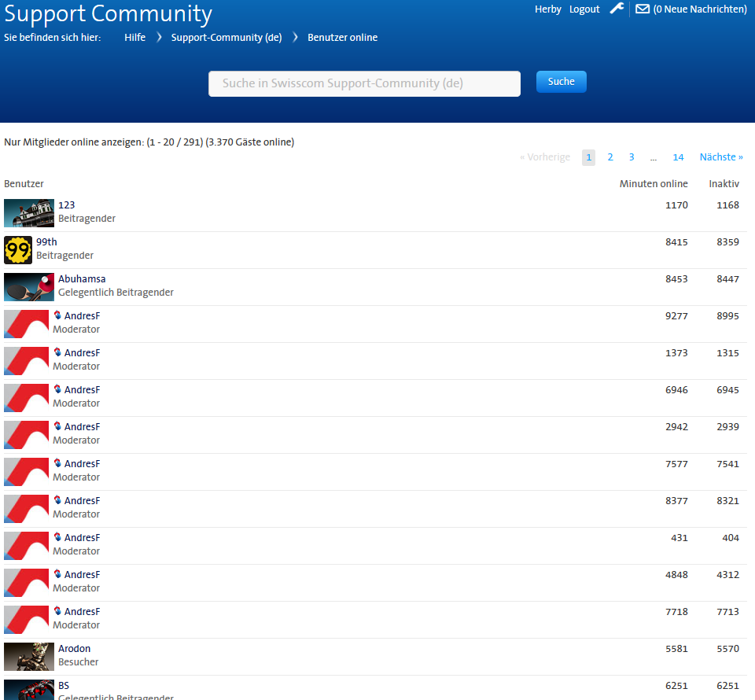
Task: Open the envelope messages icon
Action: (x=643, y=9)
